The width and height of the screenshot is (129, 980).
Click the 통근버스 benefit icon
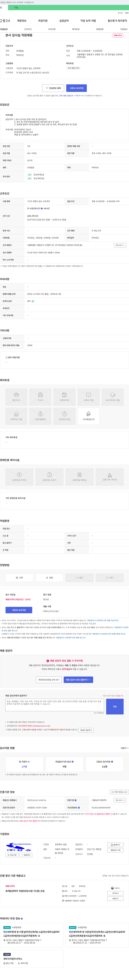click(x=16, y=397)
